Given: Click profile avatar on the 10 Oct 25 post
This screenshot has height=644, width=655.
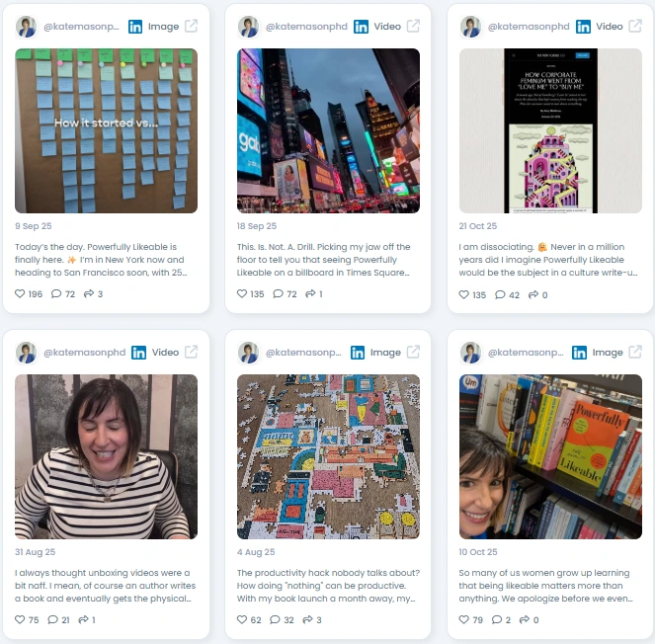Looking at the screenshot, I should (471, 352).
